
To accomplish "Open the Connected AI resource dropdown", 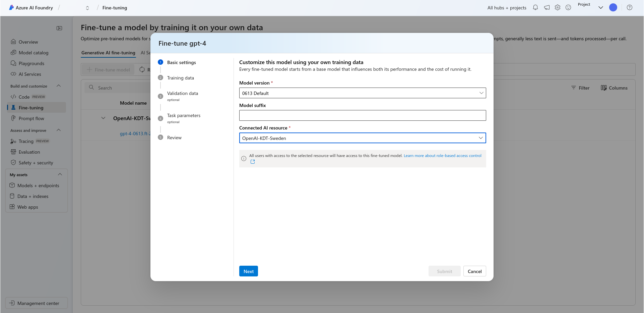I will coord(363,138).
